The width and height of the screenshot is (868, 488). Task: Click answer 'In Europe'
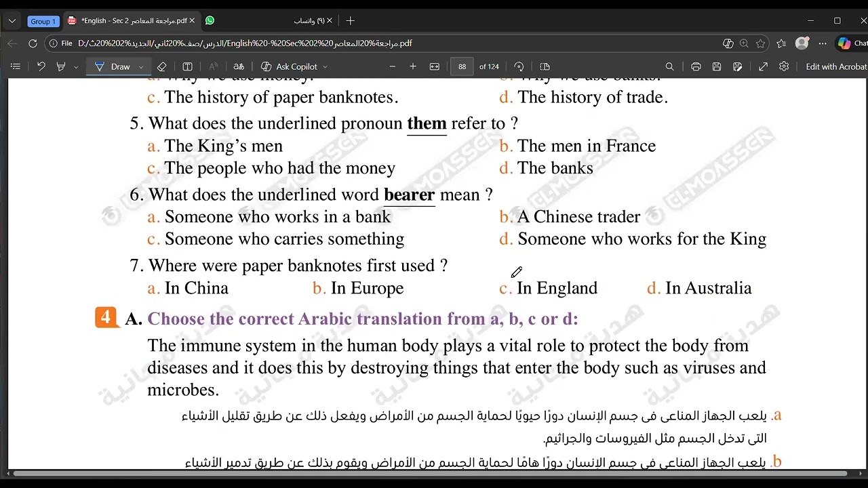[367, 288]
